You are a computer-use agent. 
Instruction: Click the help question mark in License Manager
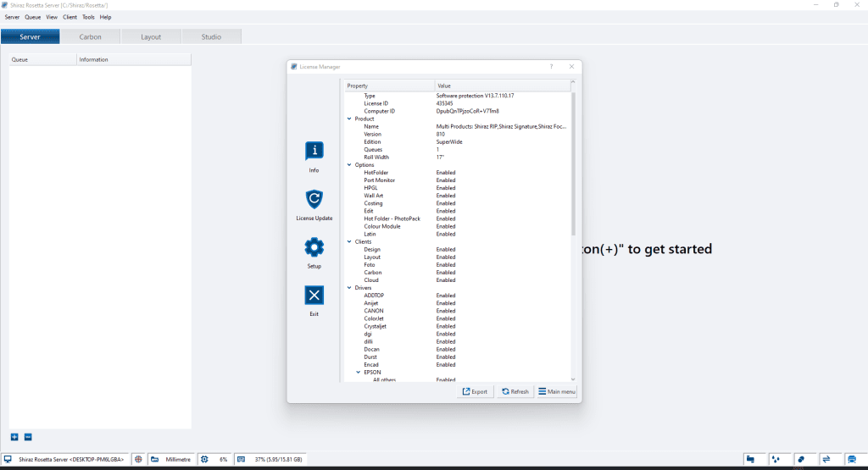551,66
